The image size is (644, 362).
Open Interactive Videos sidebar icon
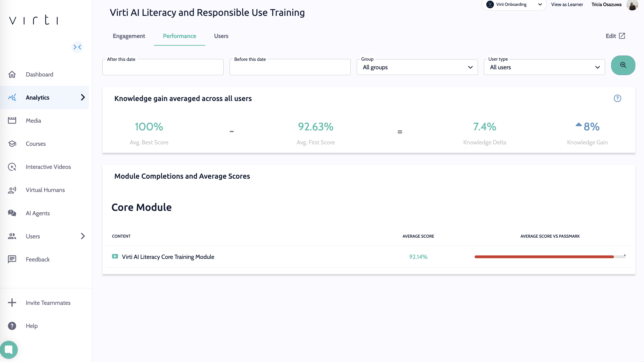pyautogui.click(x=12, y=167)
